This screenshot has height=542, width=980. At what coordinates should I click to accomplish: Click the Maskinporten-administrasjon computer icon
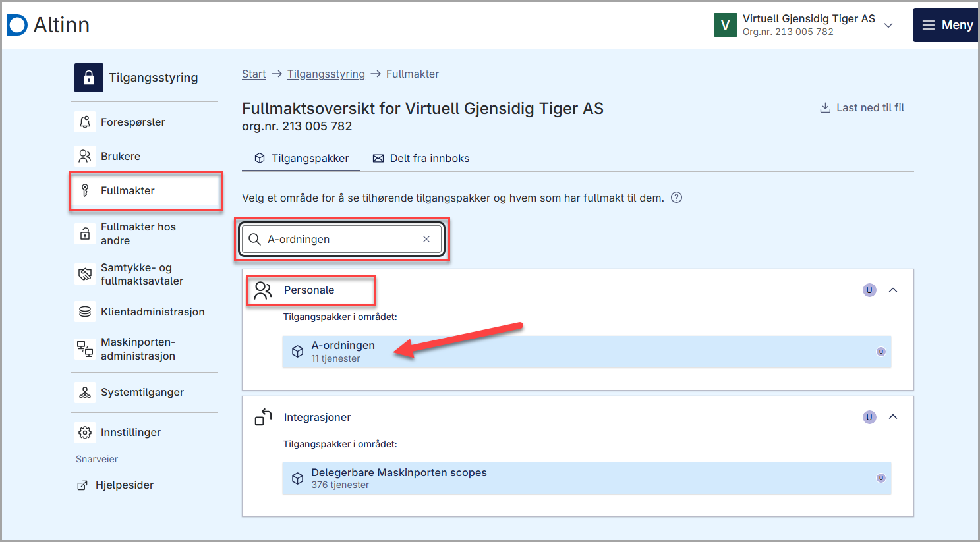pos(85,349)
